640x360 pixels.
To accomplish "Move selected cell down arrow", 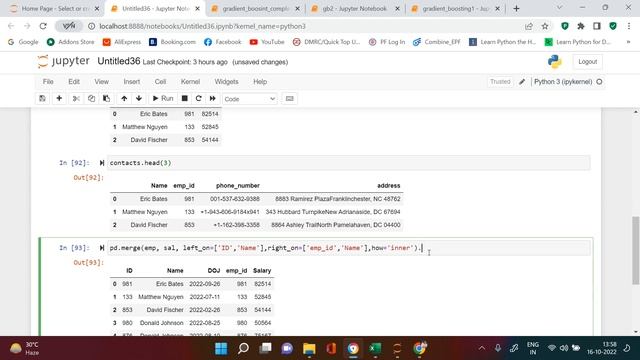I will coord(139,98).
